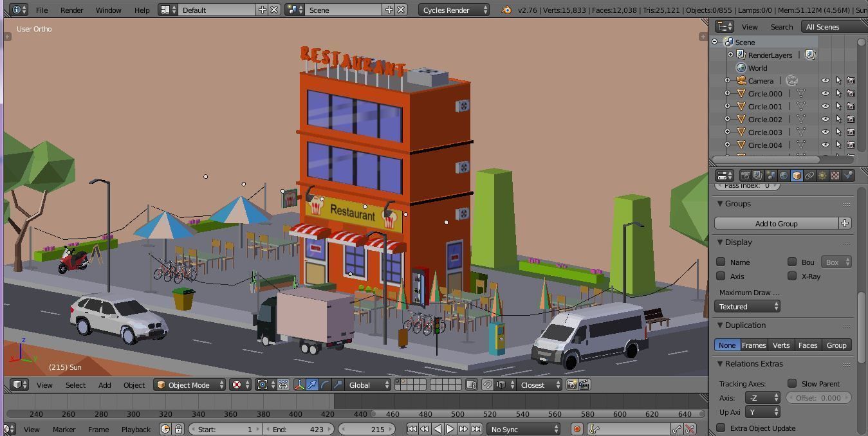This screenshot has height=436, width=868.
Task: Toggle the 3D manipulator widget
Action: coord(299,385)
